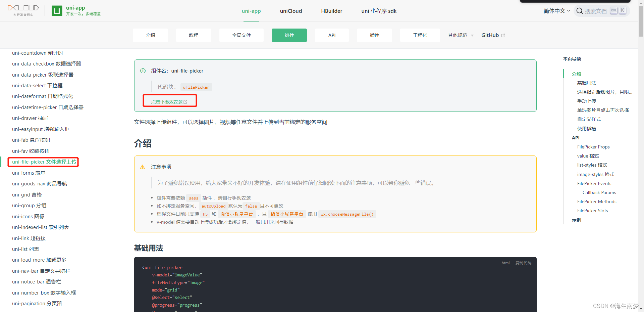Click the external link icon beside GitHub

coord(503,35)
